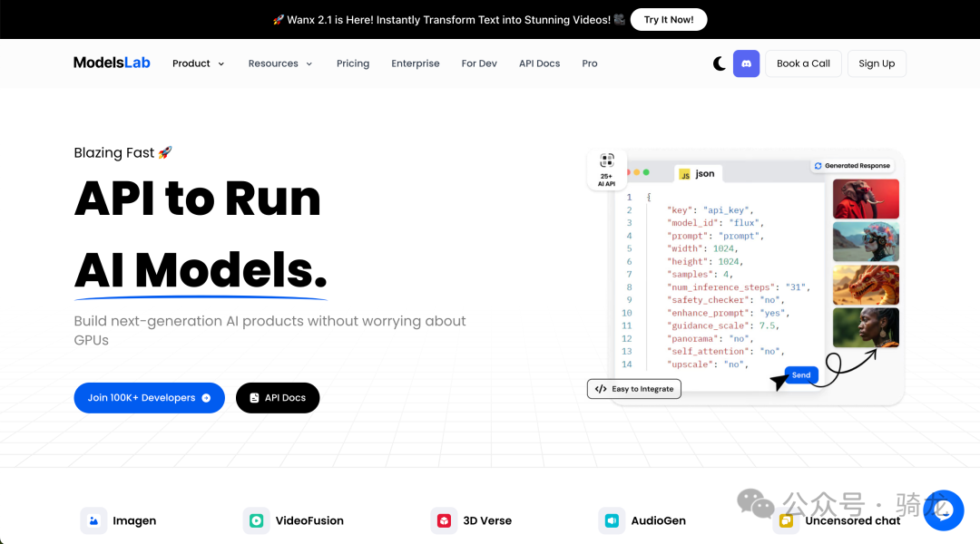980x544 pixels.
Task: Open the woman portrait generated thumbnail
Action: 866,327
